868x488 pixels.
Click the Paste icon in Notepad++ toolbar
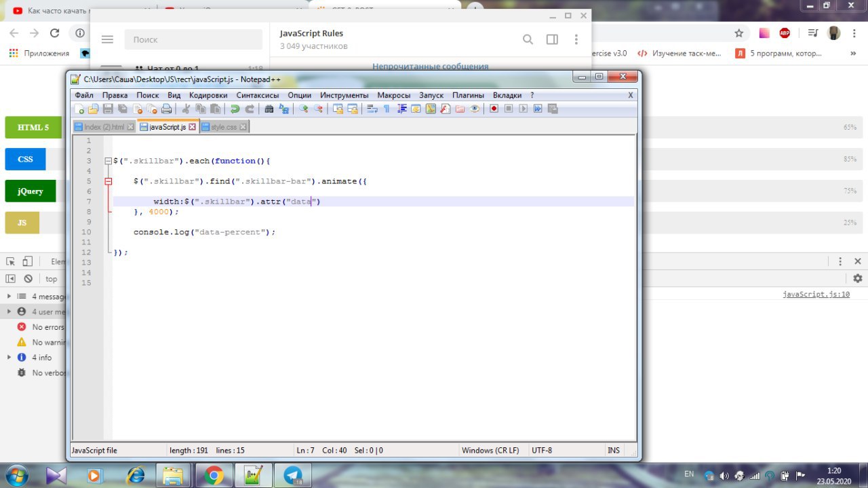click(216, 109)
